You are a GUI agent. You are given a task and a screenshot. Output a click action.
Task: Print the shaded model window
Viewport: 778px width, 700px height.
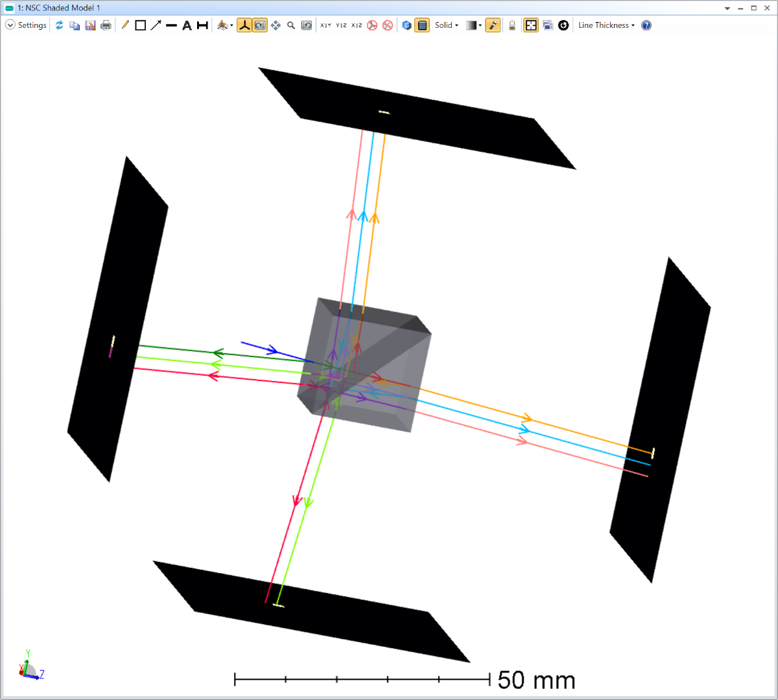(106, 25)
